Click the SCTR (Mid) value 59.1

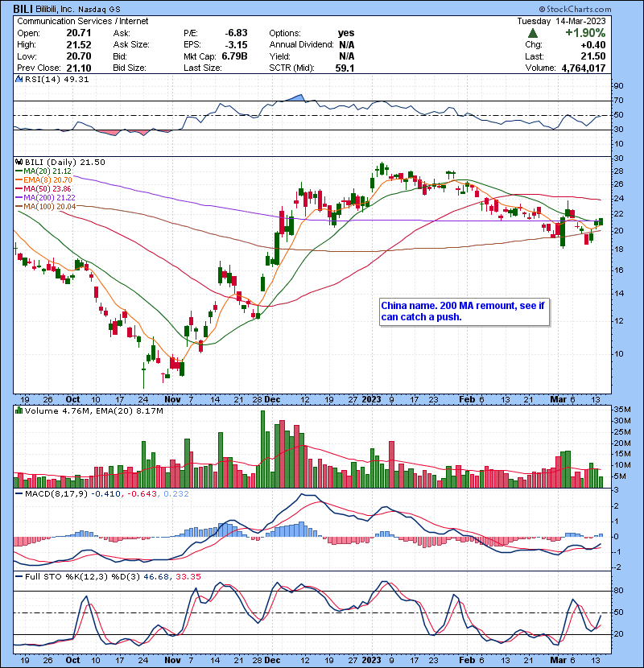345,68
